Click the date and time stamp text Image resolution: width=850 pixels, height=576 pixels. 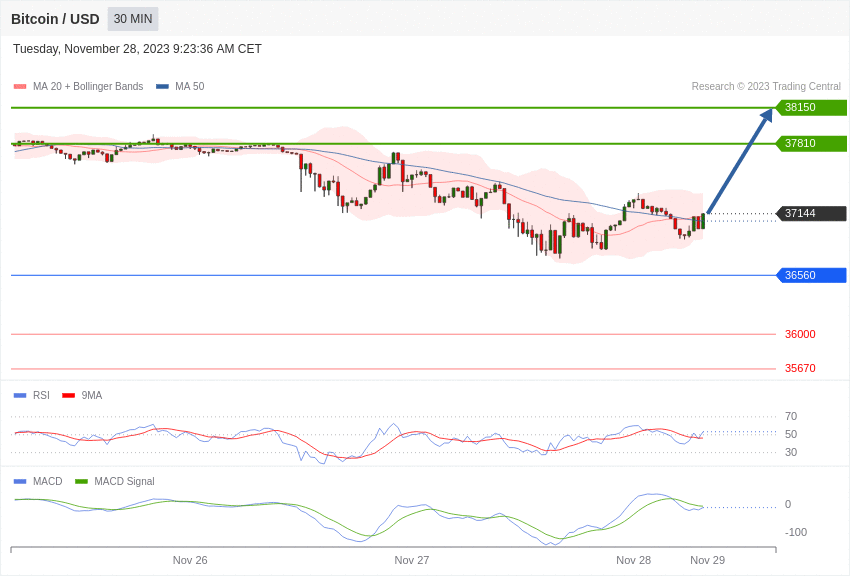click(137, 49)
